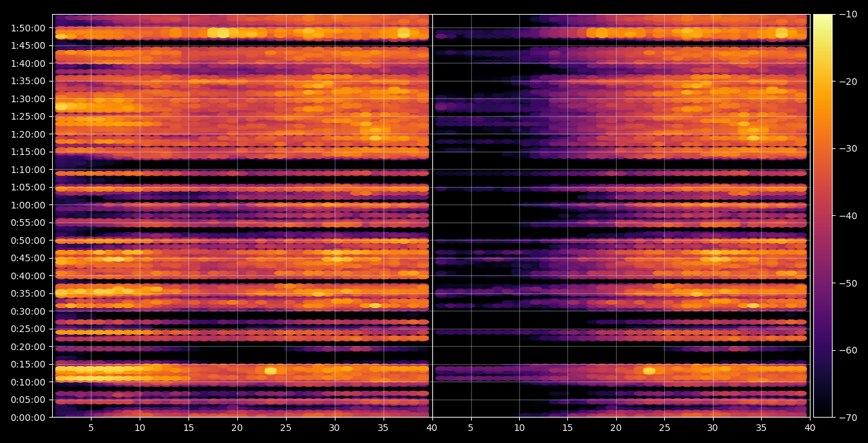
Task: Click x-axis label 25 under right heatmap
Action: click(664, 428)
